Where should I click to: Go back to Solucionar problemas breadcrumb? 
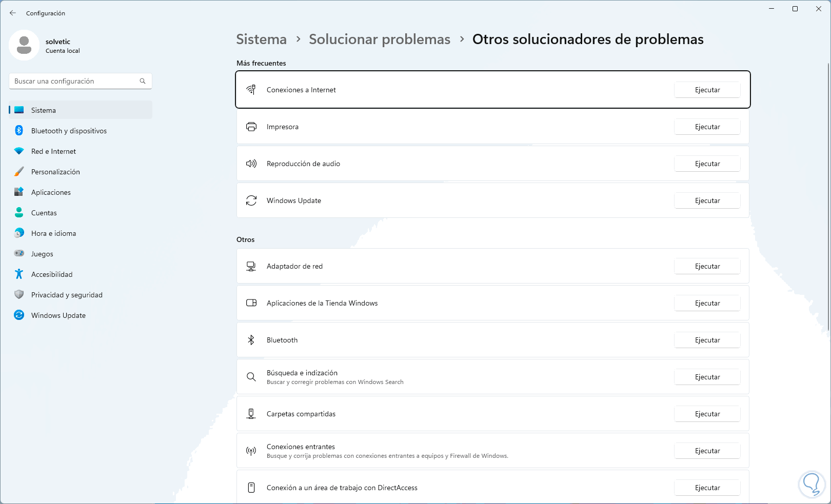[379, 39]
